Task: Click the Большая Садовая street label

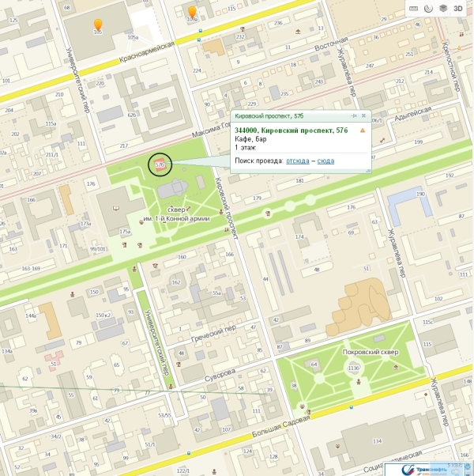Action: [x=280, y=426]
